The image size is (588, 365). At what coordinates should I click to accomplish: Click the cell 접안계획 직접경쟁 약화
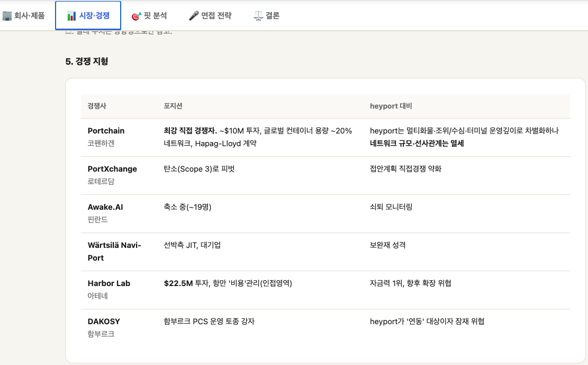coord(405,169)
